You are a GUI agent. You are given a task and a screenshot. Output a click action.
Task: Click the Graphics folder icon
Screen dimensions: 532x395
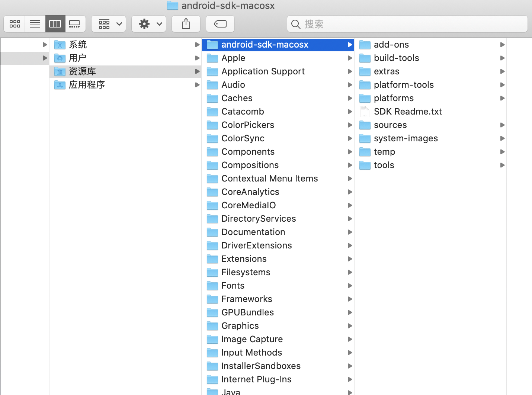(212, 326)
